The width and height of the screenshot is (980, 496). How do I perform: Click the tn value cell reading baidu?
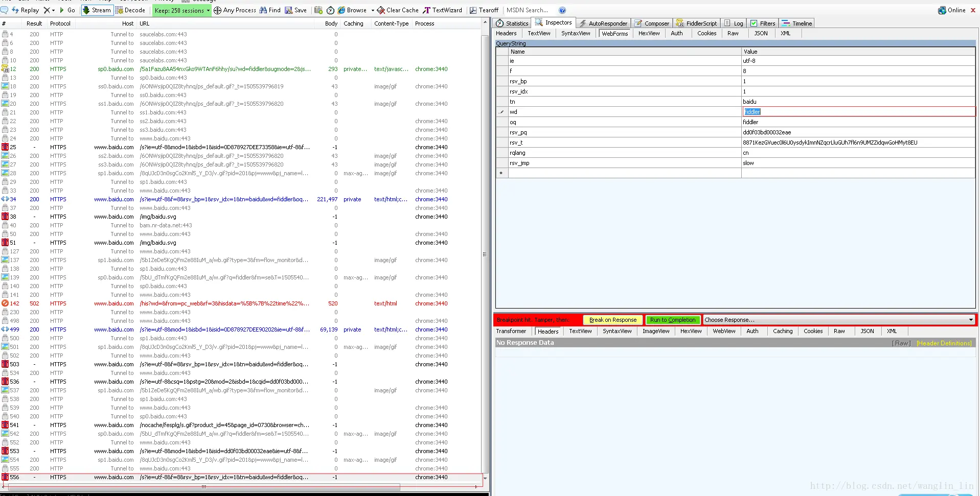pos(858,102)
